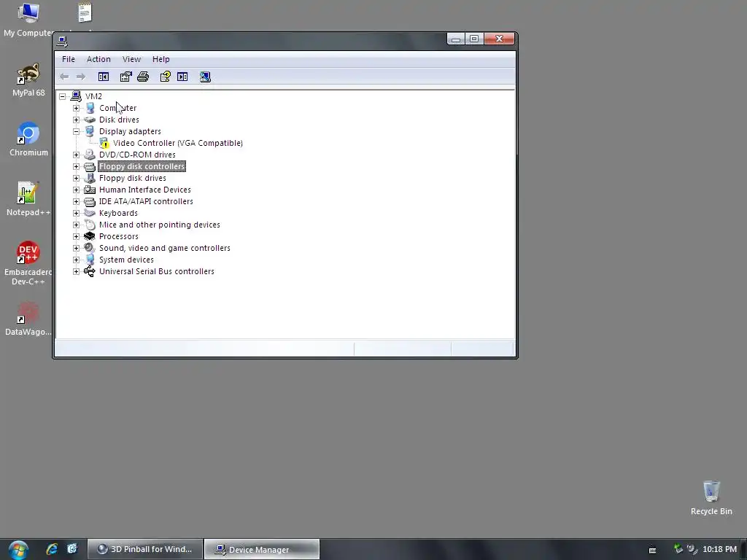Click the Human Interface Devices icon
747x560 pixels.
[x=90, y=190]
